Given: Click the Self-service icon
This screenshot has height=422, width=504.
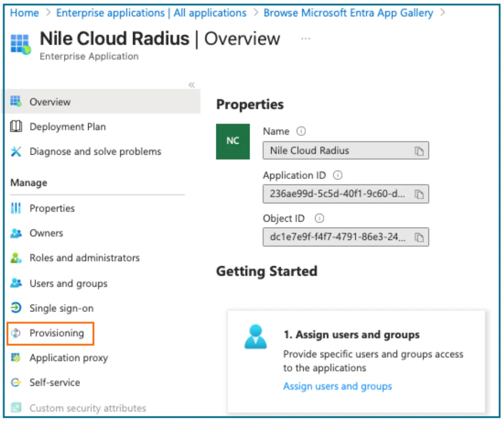Looking at the screenshot, I should click(16, 382).
